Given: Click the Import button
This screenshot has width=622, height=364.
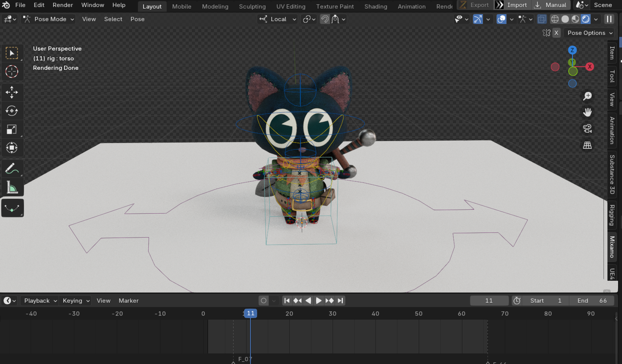Looking at the screenshot, I should (512, 5).
